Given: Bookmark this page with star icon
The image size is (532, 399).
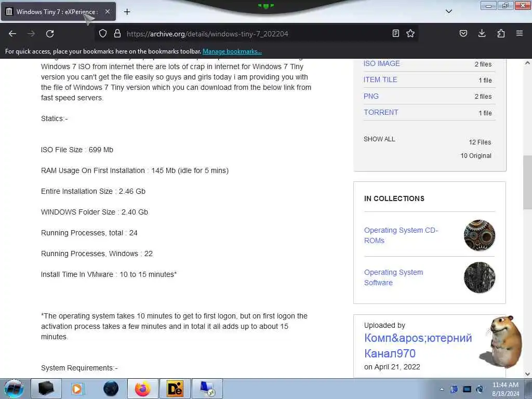Looking at the screenshot, I should [410, 33].
